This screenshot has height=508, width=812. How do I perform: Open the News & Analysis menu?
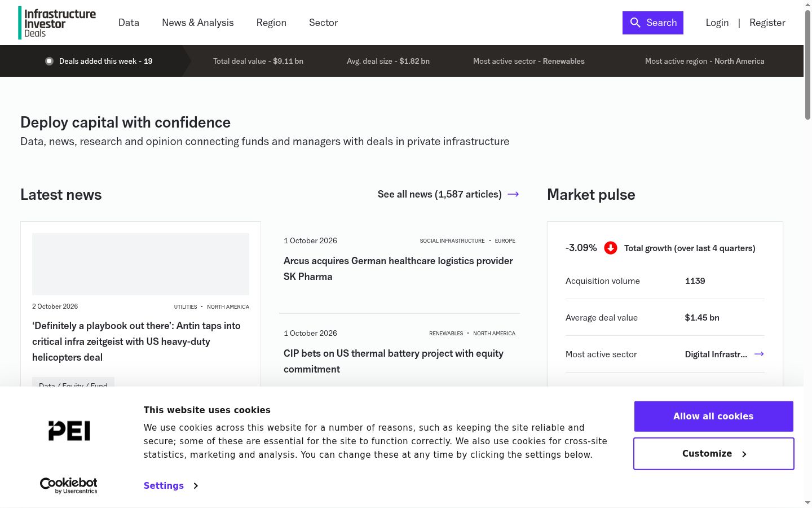coord(198,23)
